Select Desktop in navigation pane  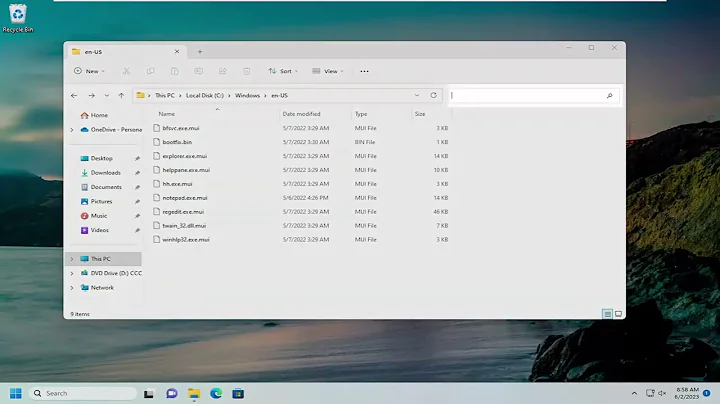pos(96,158)
